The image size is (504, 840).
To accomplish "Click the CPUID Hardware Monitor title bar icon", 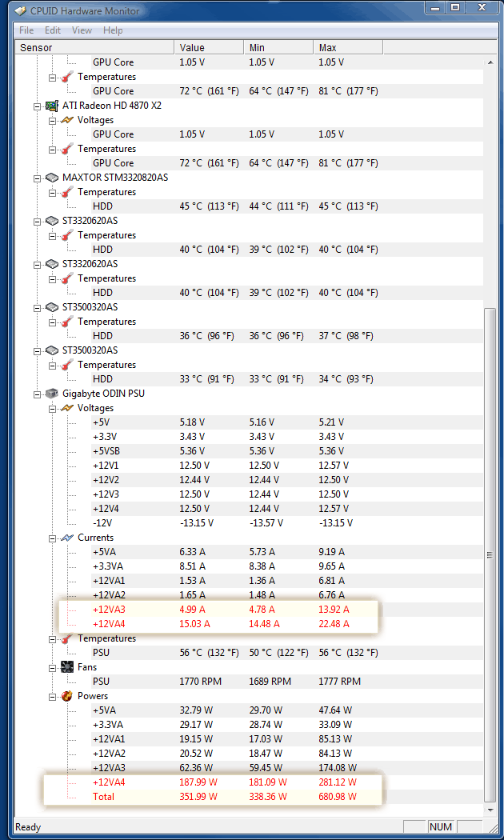I will 21,10.
